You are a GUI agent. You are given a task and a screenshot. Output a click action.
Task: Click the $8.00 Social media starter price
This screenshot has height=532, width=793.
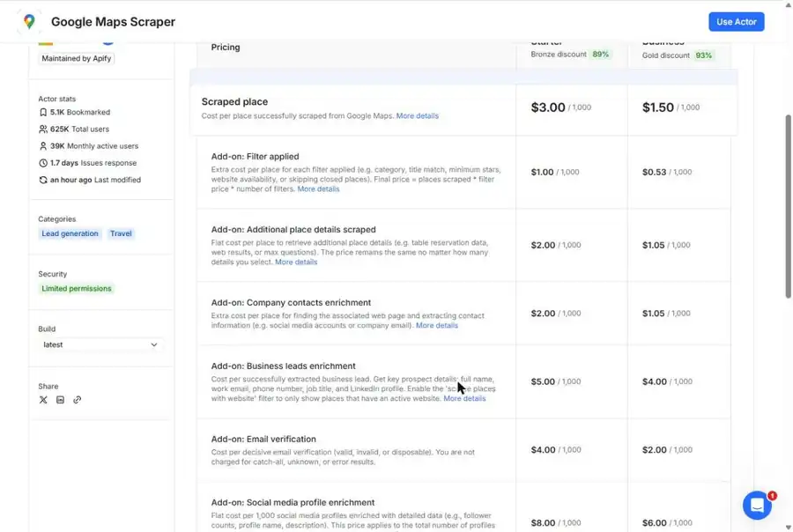pos(543,523)
